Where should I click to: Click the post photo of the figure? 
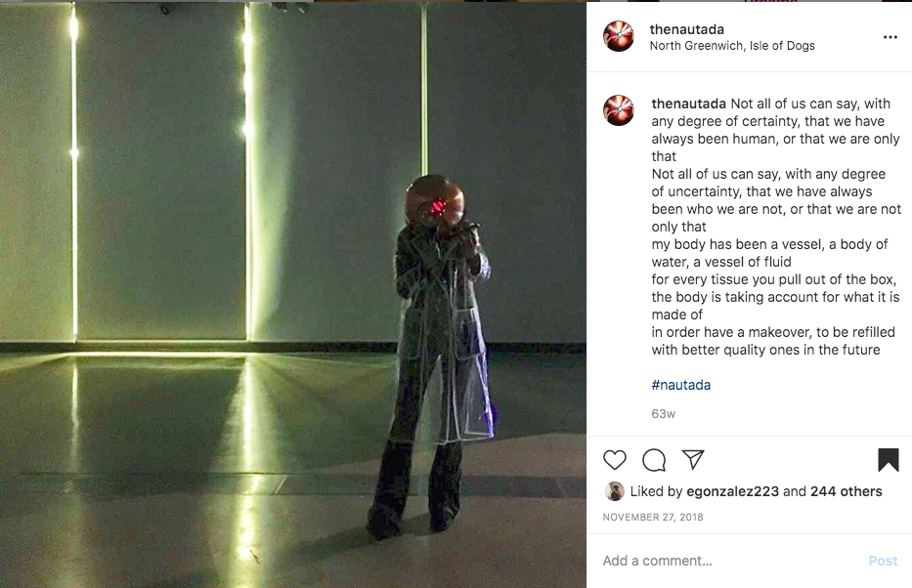pyautogui.click(x=293, y=295)
